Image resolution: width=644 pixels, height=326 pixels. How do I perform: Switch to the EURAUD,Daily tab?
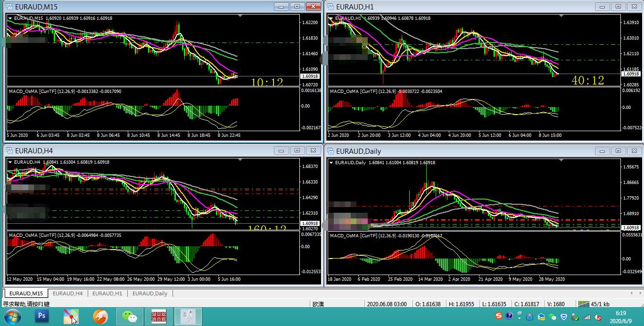tap(149, 293)
